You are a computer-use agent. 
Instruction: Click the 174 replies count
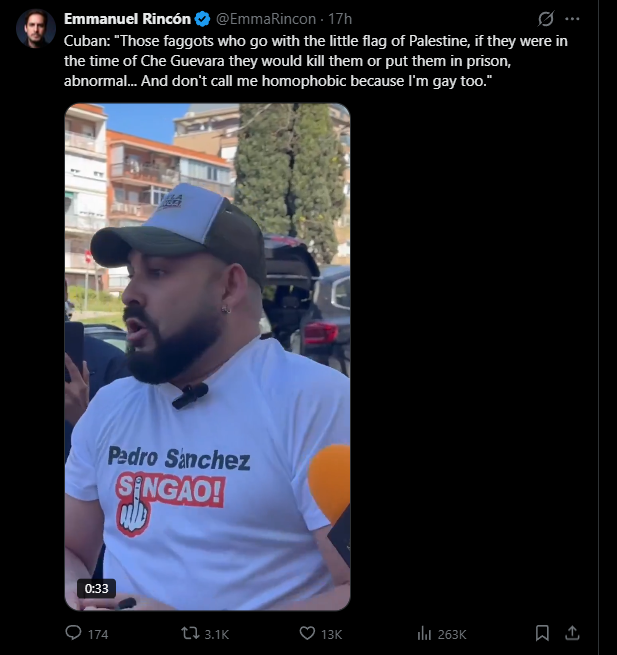coord(98,635)
